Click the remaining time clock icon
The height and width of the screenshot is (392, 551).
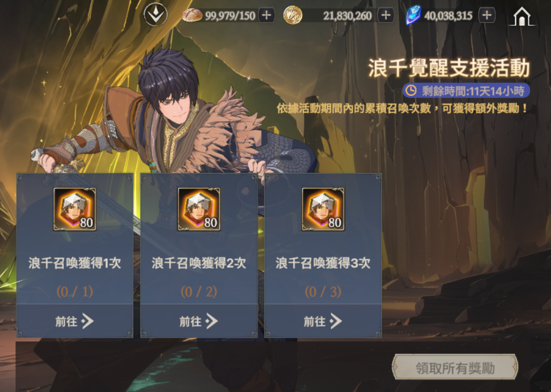pyautogui.click(x=411, y=91)
